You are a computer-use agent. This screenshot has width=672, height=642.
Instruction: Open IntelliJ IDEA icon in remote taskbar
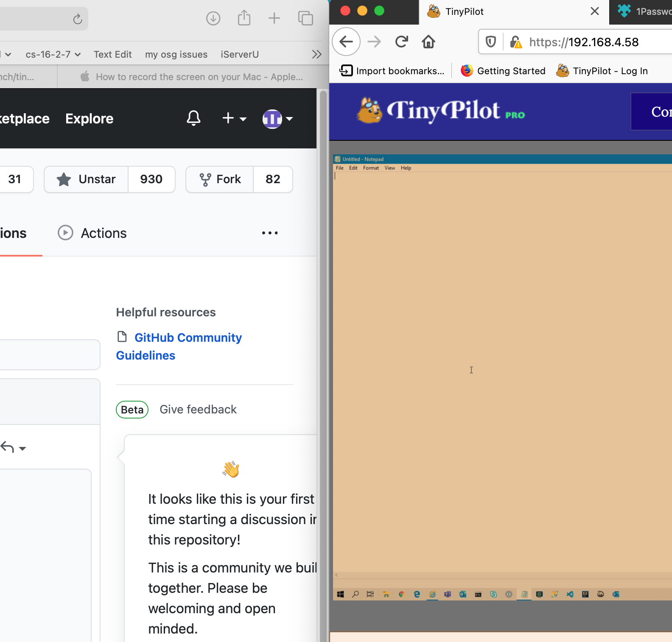click(x=585, y=594)
